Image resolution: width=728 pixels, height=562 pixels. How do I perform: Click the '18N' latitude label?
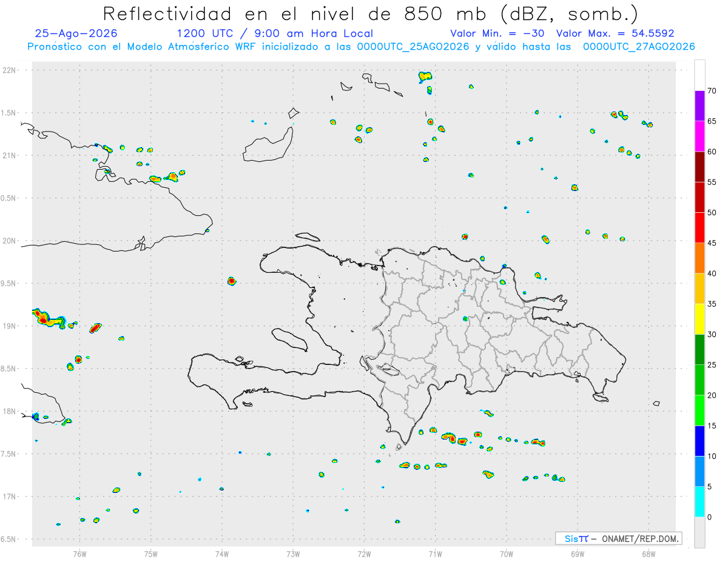click(x=10, y=411)
